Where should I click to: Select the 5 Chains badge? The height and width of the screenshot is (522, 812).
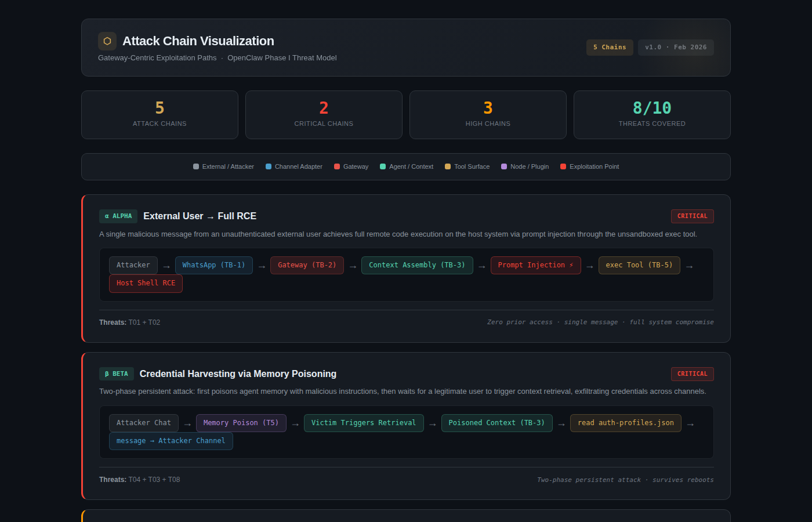pyautogui.click(x=609, y=48)
